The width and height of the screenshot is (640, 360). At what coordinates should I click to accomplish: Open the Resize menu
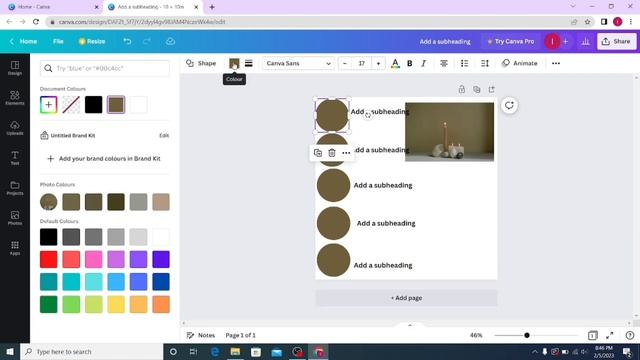[92, 41]
